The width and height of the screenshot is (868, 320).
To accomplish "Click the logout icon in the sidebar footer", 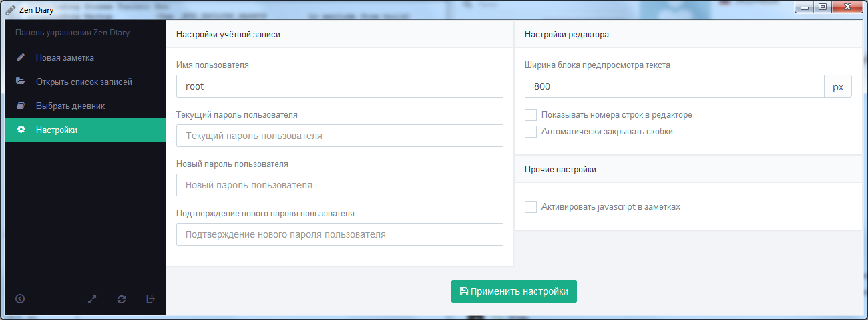I will pos(151,299).
